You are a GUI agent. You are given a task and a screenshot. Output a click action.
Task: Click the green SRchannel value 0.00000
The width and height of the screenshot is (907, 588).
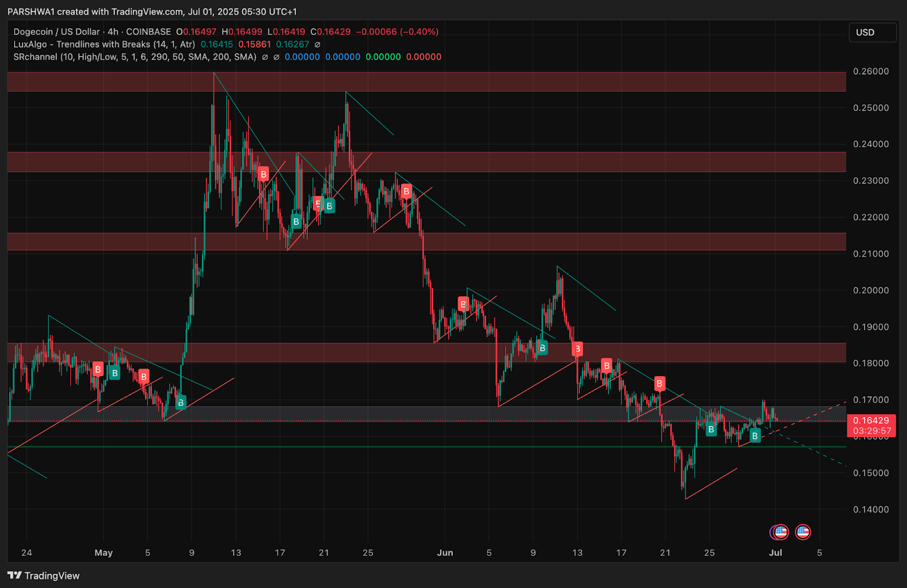point(383,57)
